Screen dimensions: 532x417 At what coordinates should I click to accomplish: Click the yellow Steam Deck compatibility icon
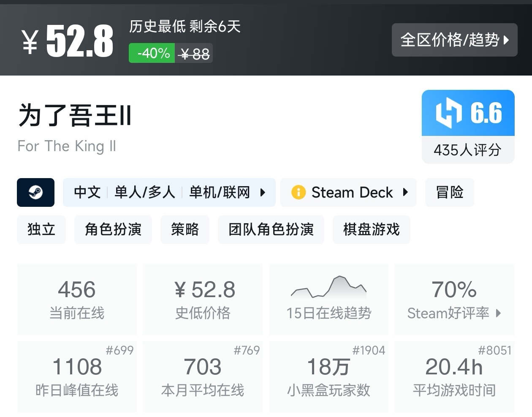(299, 192)
